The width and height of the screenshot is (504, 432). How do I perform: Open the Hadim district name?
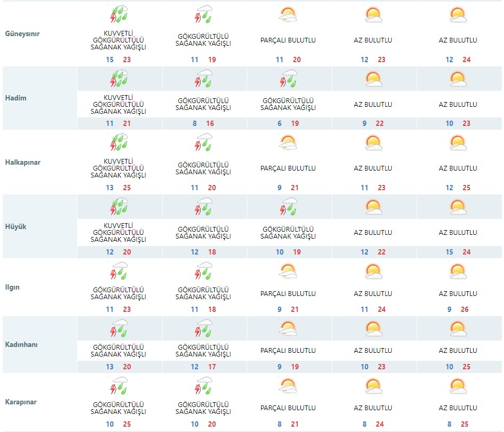(x=16, y=98)
